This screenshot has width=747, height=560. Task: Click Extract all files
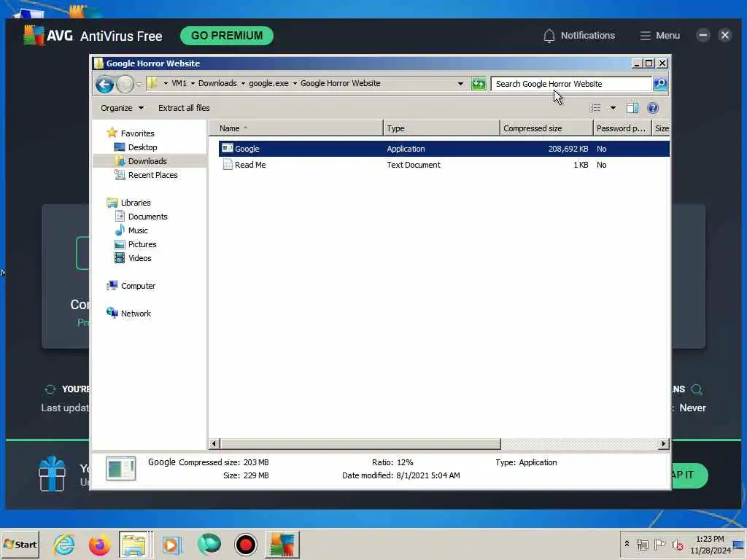[x=184, y=108]
